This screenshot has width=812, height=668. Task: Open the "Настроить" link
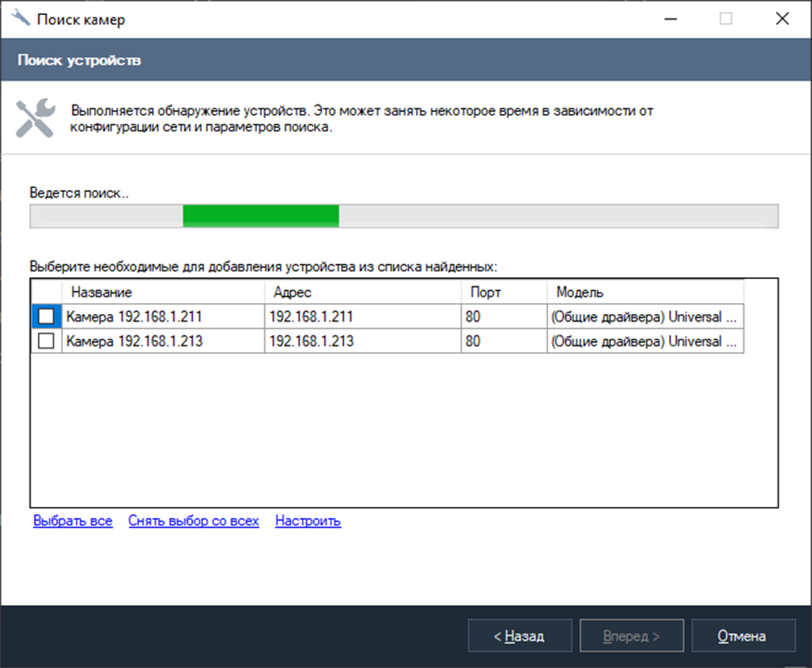pyautogui.click(x=307, y=521)
